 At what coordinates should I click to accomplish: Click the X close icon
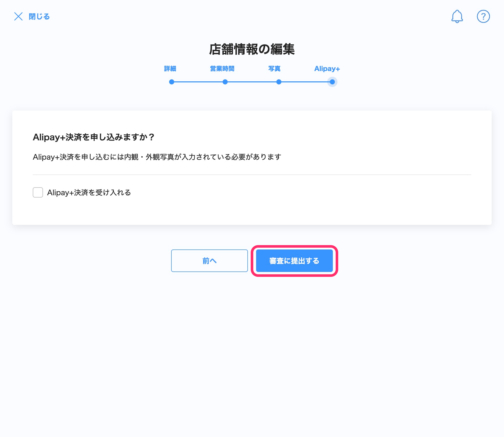18,16
